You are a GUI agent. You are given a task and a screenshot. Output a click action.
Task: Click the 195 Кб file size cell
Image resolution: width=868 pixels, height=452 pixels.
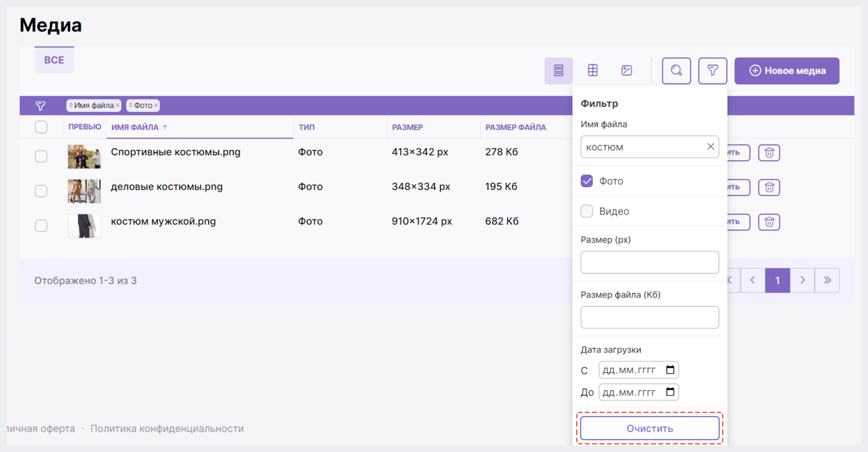(x=501, y=186)
